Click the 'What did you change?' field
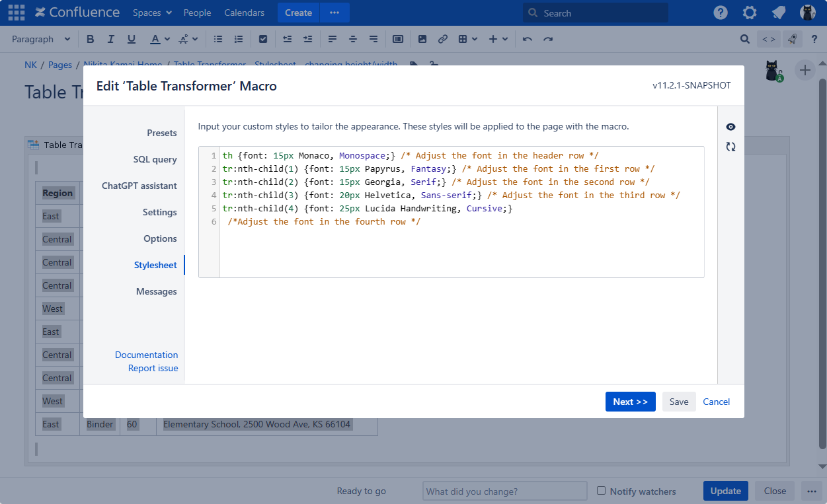 click(x=505, y=491)
